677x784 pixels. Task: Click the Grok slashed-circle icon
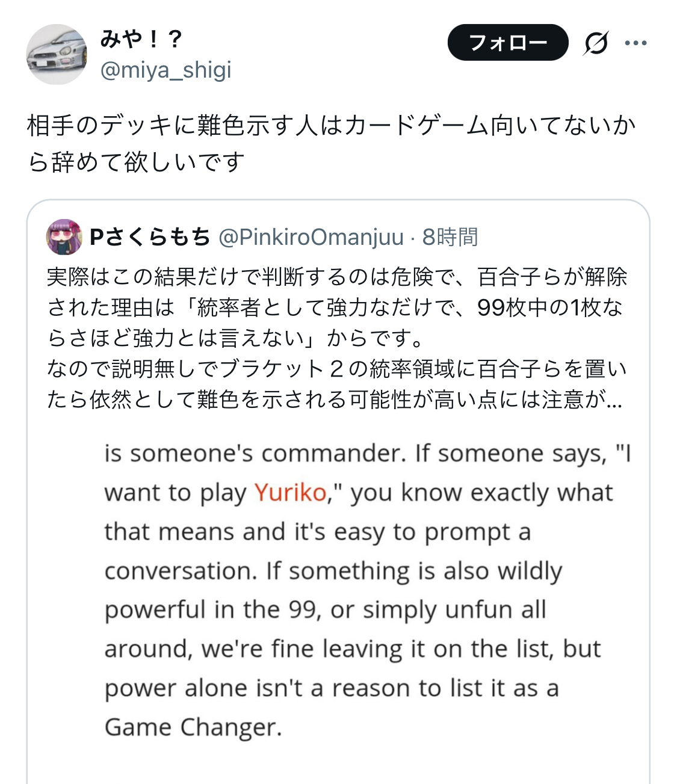[x=595, y=43]
